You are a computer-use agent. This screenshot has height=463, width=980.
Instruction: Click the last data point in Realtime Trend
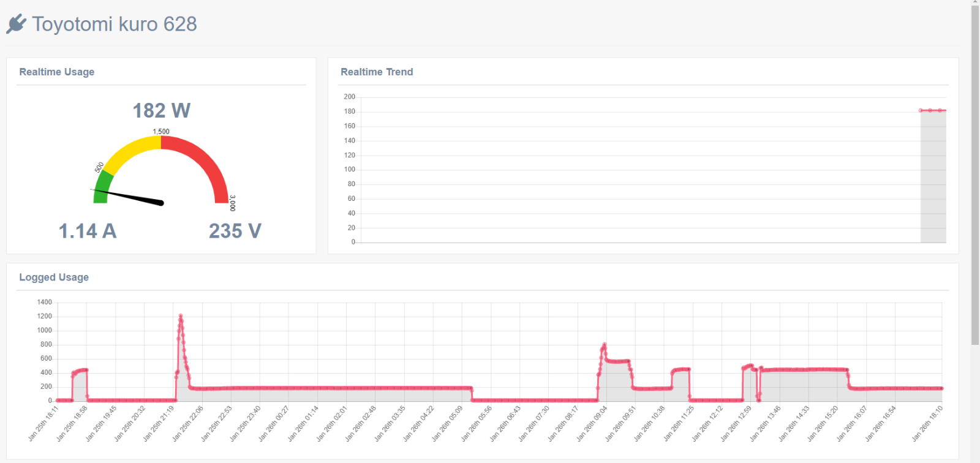tap(940, 110)
